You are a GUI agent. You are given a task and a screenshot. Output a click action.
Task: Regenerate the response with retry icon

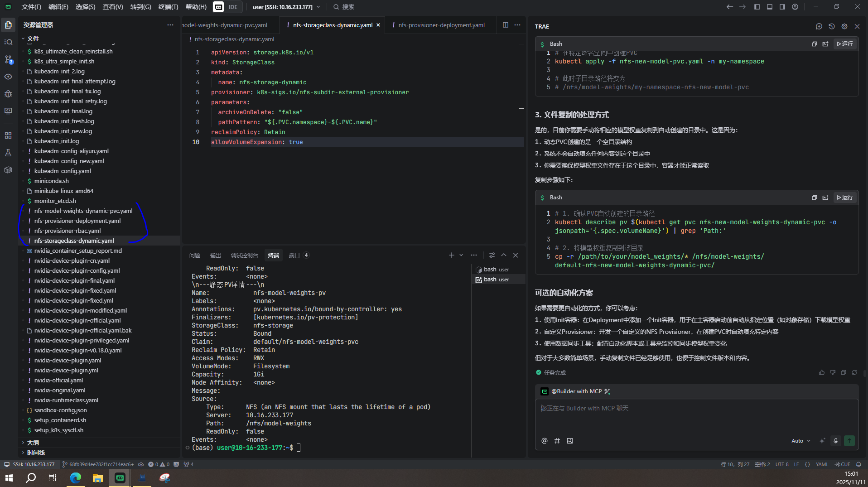click(854, 372)
